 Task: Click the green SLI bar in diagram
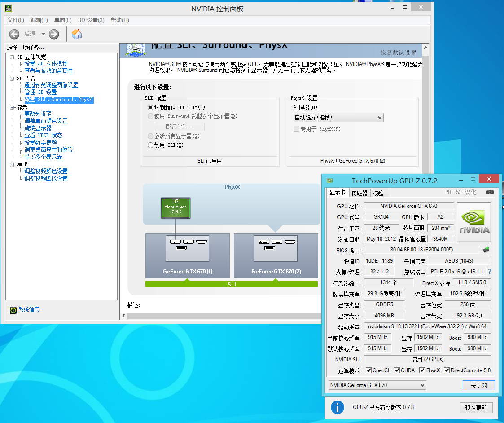[x=232, y=284]
